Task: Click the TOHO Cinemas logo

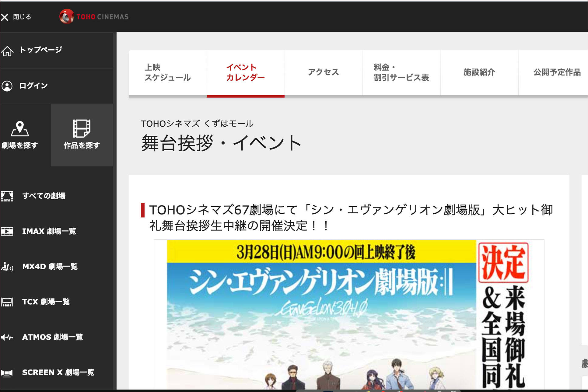Action: (94, 17)
